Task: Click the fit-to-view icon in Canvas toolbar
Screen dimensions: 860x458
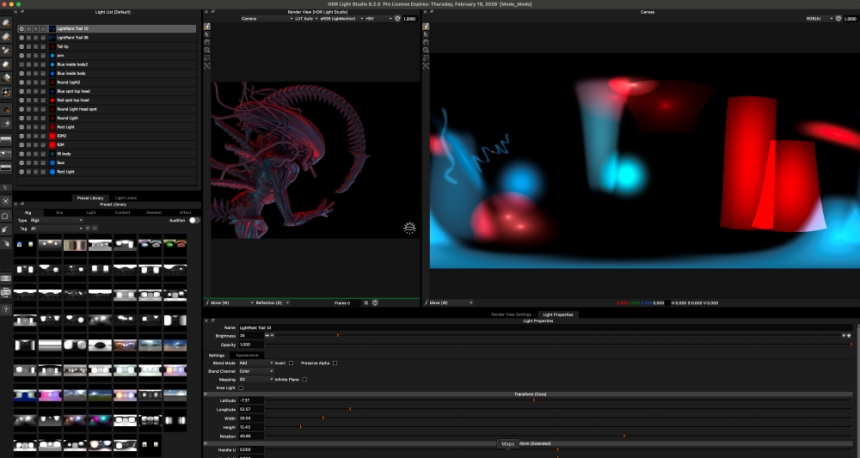Action: [x=426, y=66]
